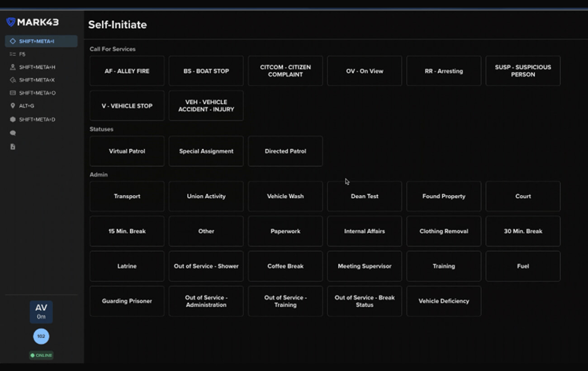
Task: Click the hexagon icon (SHIFT+META+D)
Action: click(x=13, y=119)
